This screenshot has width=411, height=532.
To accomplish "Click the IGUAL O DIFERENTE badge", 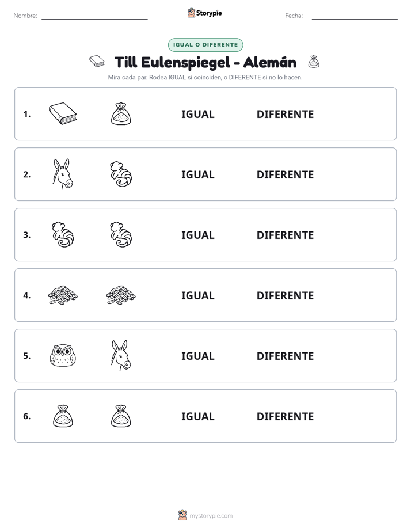I will click(205, 45).
